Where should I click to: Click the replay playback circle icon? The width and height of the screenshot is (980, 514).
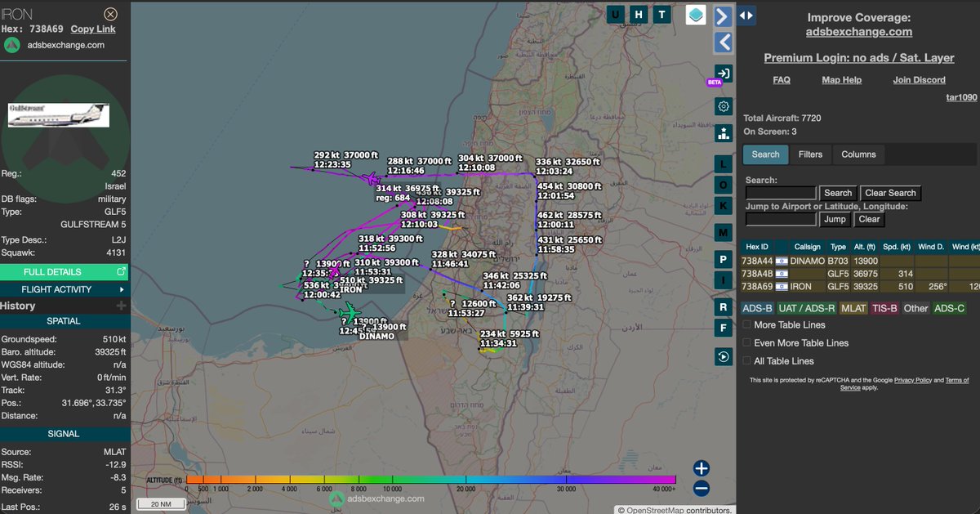[723, 356]
